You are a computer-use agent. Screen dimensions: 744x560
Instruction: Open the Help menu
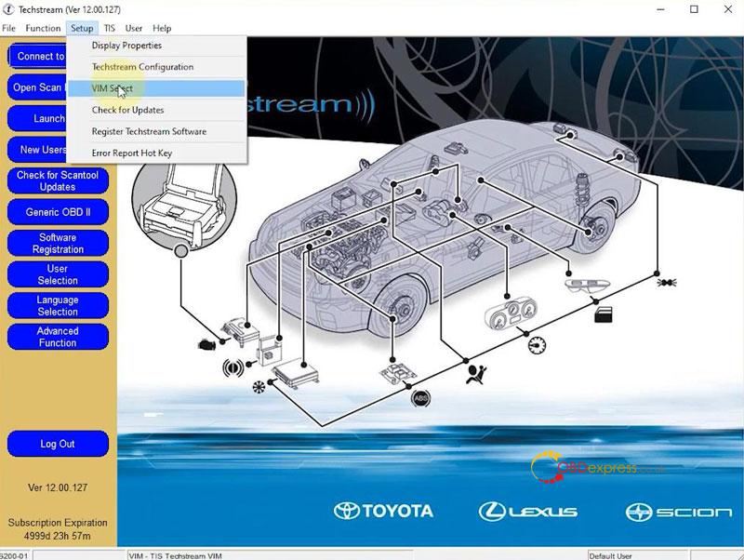click(x=162, y=29)
